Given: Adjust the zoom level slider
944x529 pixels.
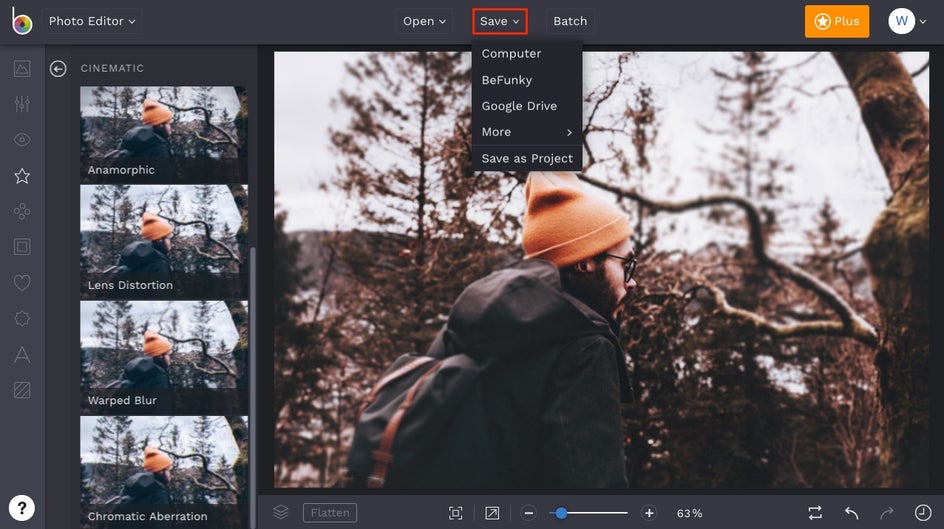Looking at the screenshot, I should coord(589,513).
